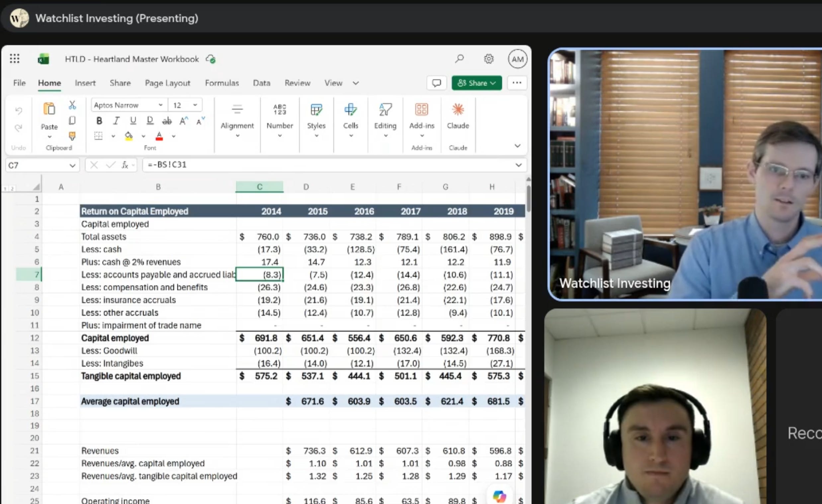The width and height of the screenshot is (822, 504).
Task: Apply the red font color
Action: pyautogui.click(x=159, y=136)
